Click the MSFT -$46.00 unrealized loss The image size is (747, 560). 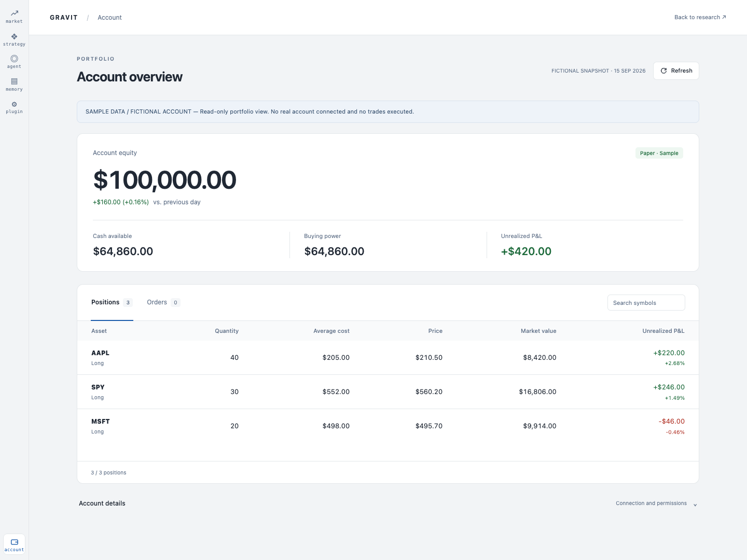click(672, 422)
